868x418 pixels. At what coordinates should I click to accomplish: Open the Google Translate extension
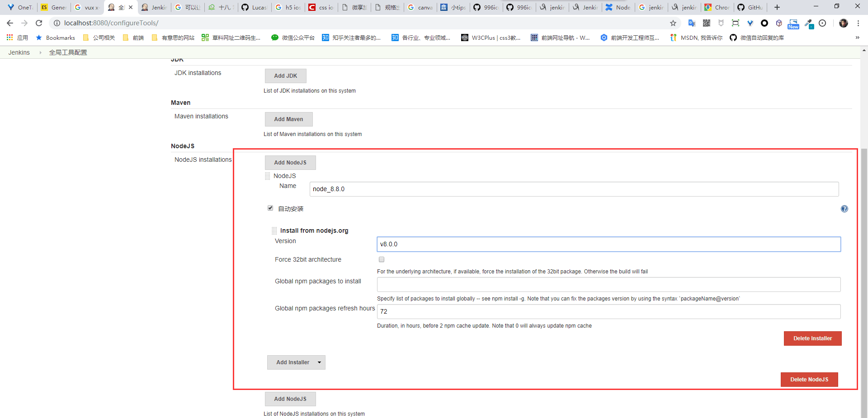[x=692, y=23]
